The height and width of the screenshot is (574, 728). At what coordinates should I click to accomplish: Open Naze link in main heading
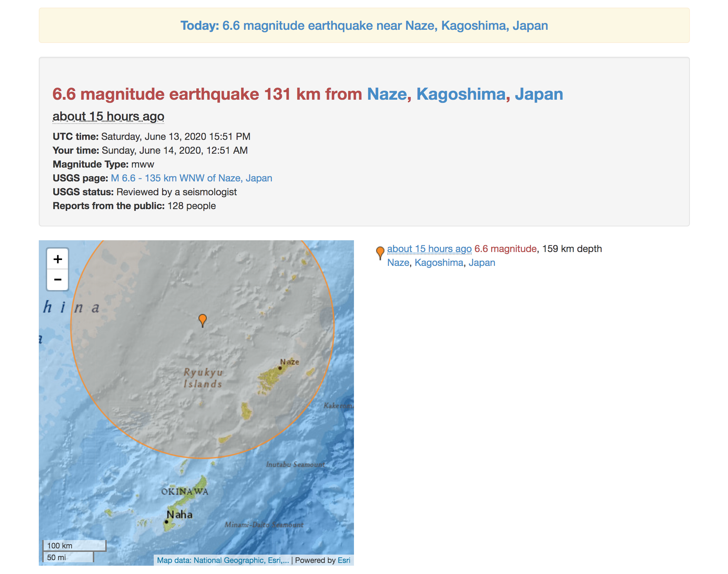point(387,94)
